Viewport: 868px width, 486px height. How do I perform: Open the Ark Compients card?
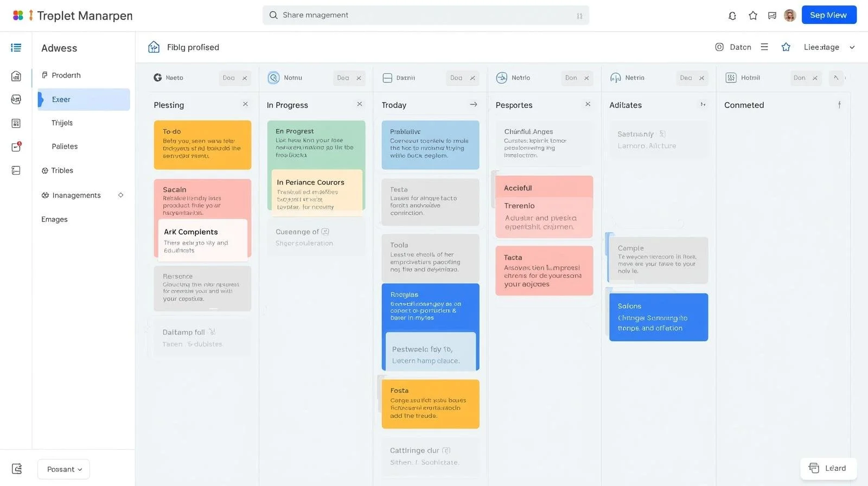click(x=203, y=240)
